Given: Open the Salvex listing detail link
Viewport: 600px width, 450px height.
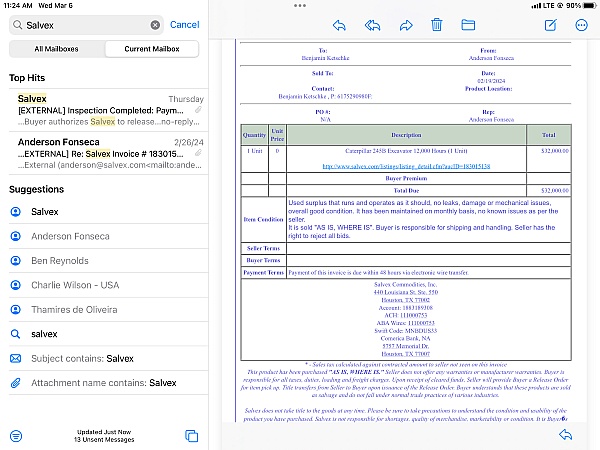Looking at the screenshot, I should tap(406, 166).
